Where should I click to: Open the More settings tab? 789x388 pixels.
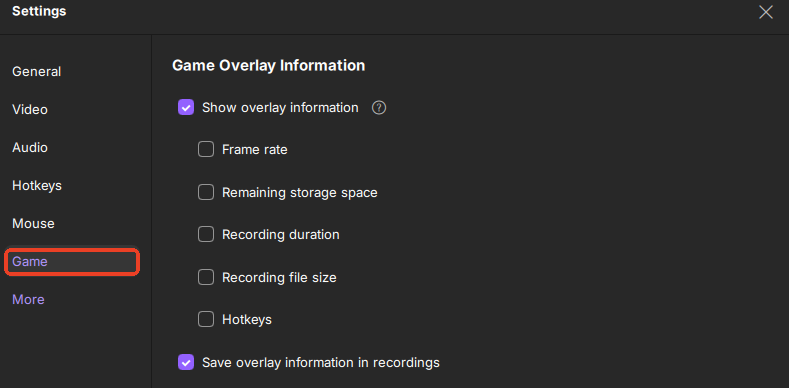pos(28,299)
